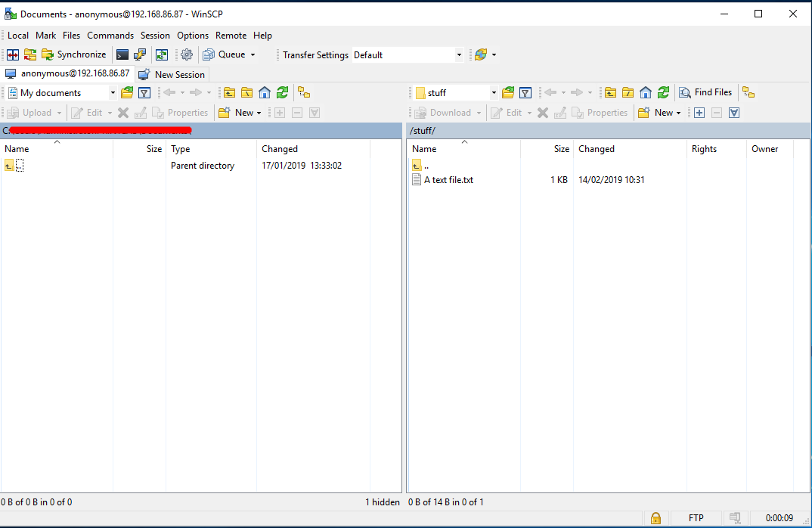Click the filter icon in local panel

pos(144,93)
